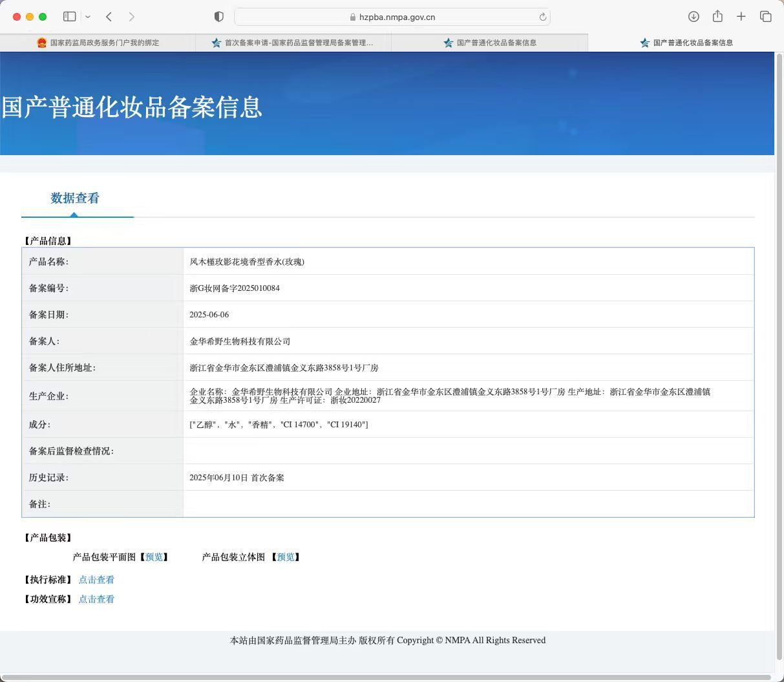
Task: Preview the 产品包装平面图 link
Action: pos(154,557)
